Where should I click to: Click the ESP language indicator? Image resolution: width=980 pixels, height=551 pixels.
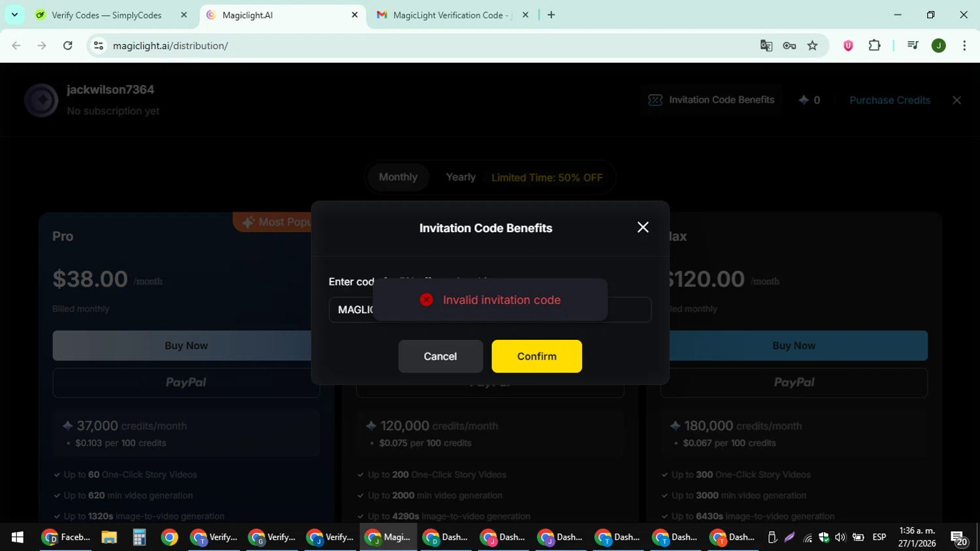[x=879, y=537]
